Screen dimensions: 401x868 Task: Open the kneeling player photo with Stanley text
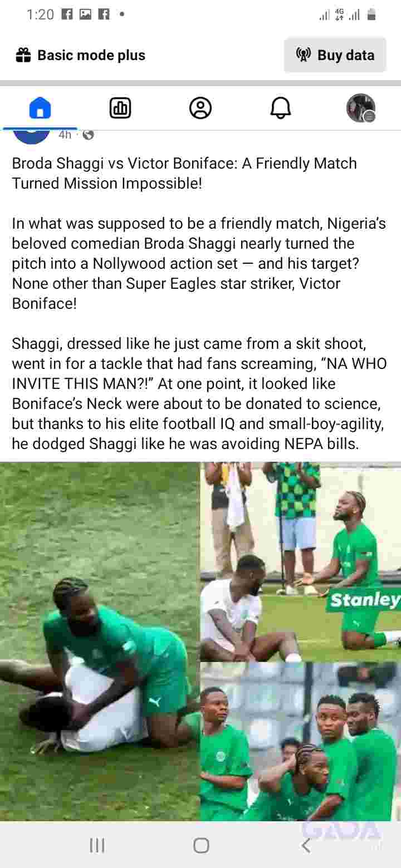pyautogui.click(x=301, y=562)
